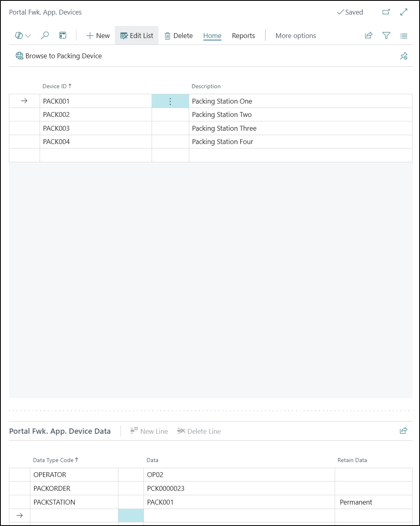Click Browse to Packing Device
Viewport: 420px width, 526px height.
tap(59, 56)
